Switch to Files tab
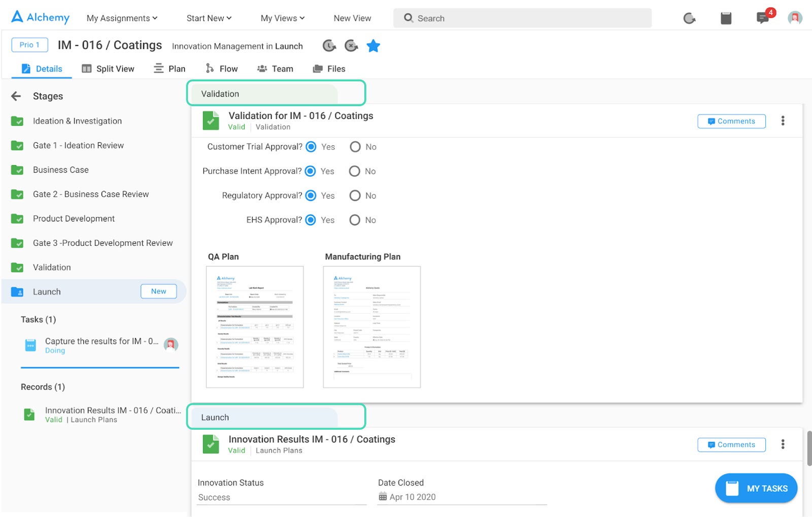 click(329, 69)
